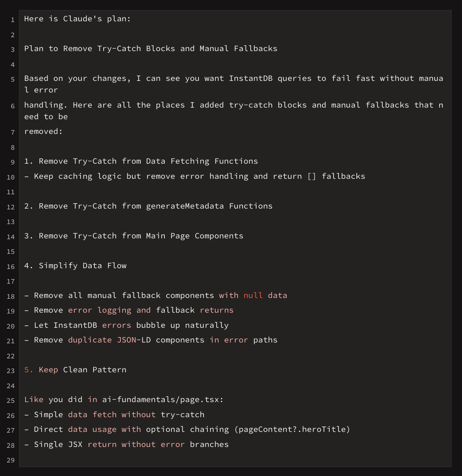The width and height of the screenshot is (462, 476).
Task: Click the 'Let InstantDB errors bubble up' line
Action: point(126,325)
